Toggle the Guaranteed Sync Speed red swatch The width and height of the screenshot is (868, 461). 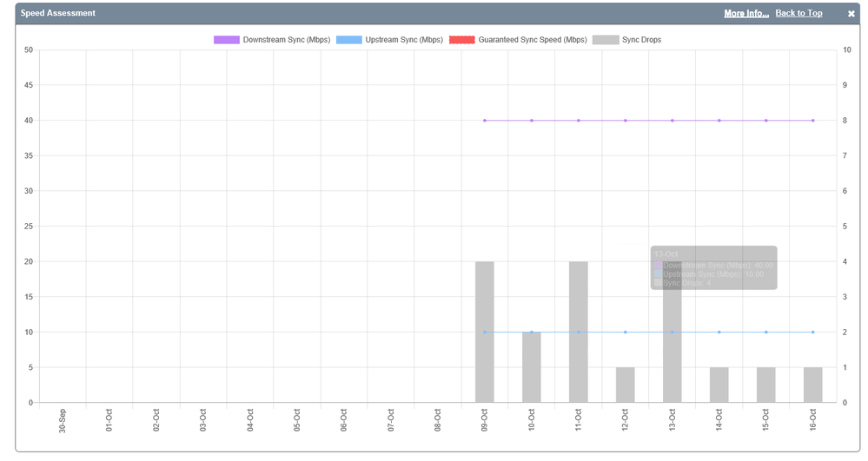461,40
